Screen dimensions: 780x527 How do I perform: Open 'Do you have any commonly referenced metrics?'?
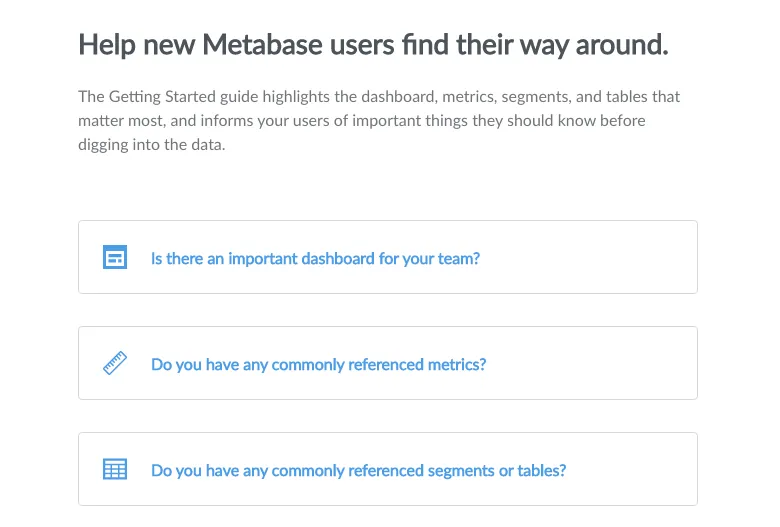pos(318,365)
